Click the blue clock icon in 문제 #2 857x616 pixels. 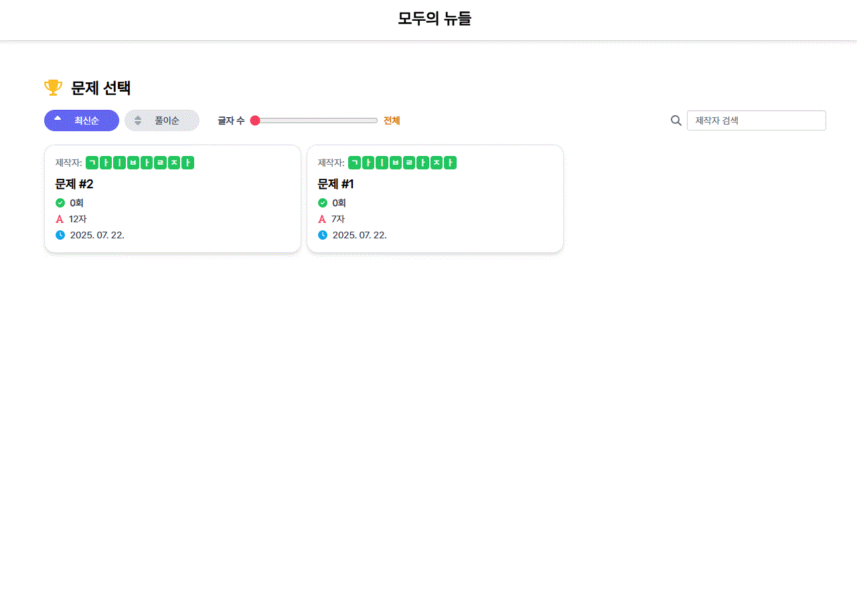60,235
